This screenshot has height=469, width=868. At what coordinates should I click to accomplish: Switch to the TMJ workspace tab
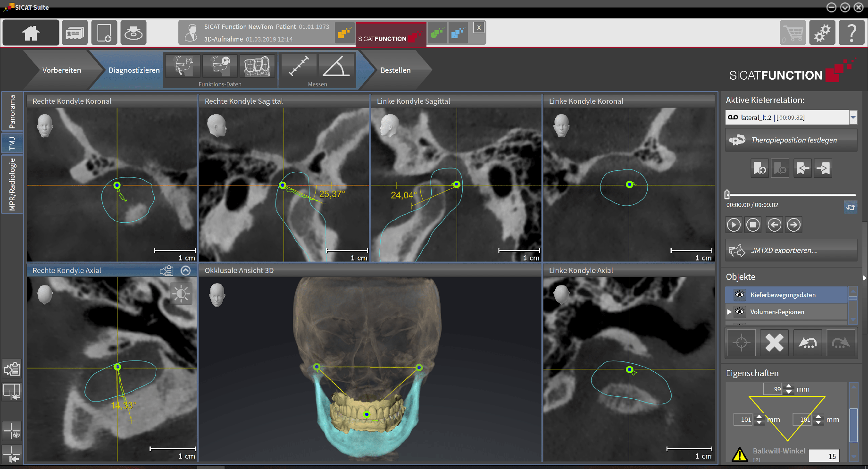(x=12, y=143)
